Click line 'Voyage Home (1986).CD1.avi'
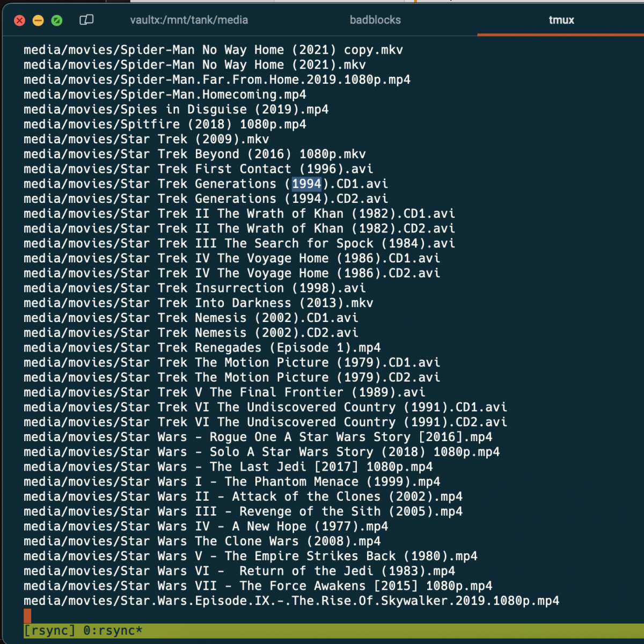 pos(232,259)
